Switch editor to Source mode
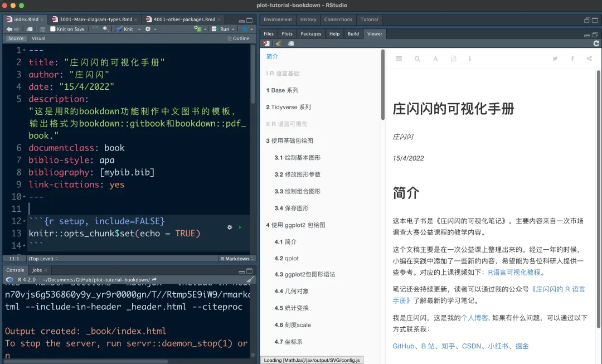The image size is (602, 364). (x=16, y=38)
